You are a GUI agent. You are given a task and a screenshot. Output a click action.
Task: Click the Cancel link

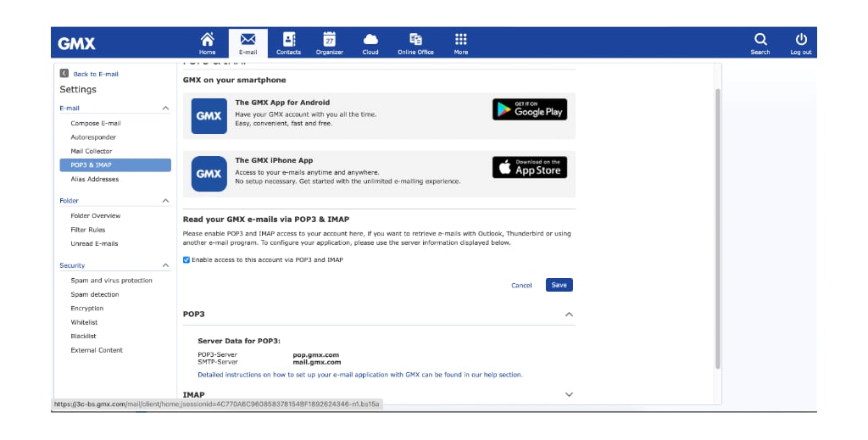point(521,286)
